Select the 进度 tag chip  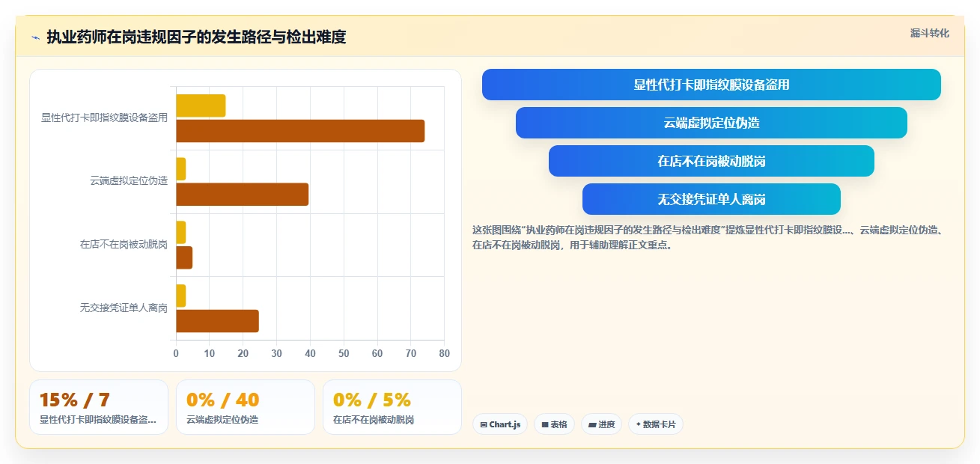click(x=601, y=424)
